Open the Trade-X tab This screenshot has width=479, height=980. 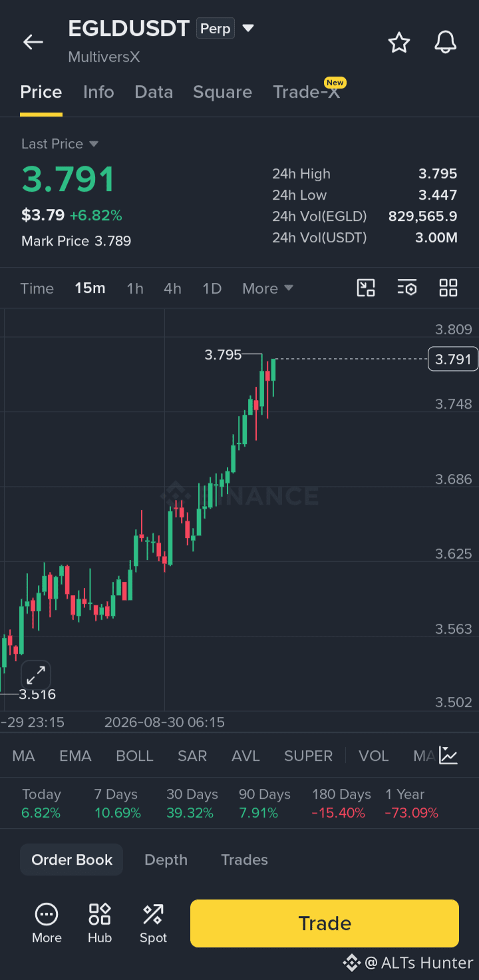(x=307, y=92)
